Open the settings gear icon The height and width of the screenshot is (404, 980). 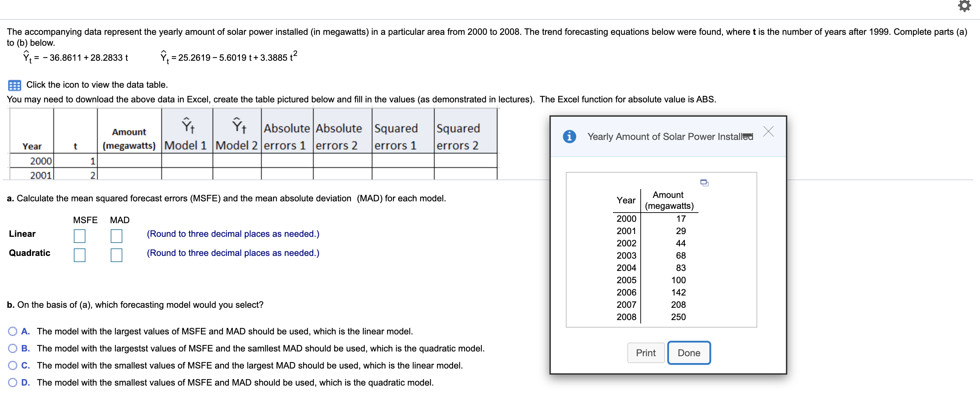[964, 6]
